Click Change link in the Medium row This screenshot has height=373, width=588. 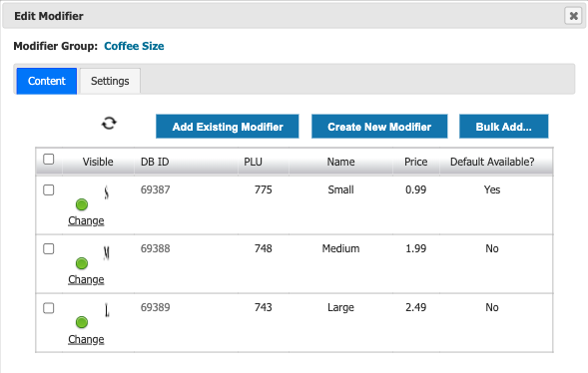(86, 279)
